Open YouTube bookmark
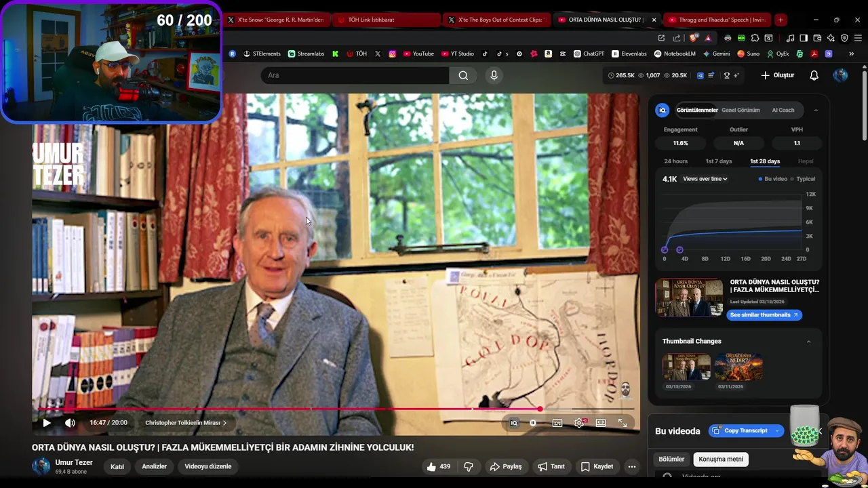Image resolution: width=868 pixels, height=488 pixels. pyautogui.click(x=418, y=54)
